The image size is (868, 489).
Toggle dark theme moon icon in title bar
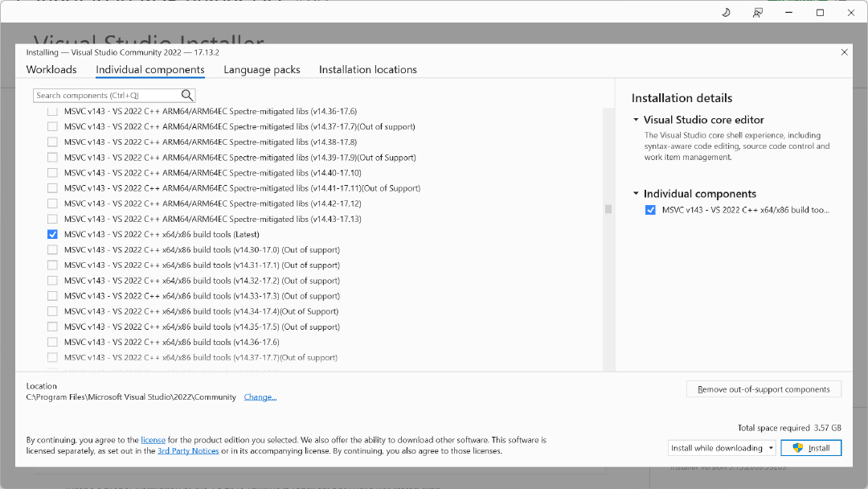click(x=726, y=12)
